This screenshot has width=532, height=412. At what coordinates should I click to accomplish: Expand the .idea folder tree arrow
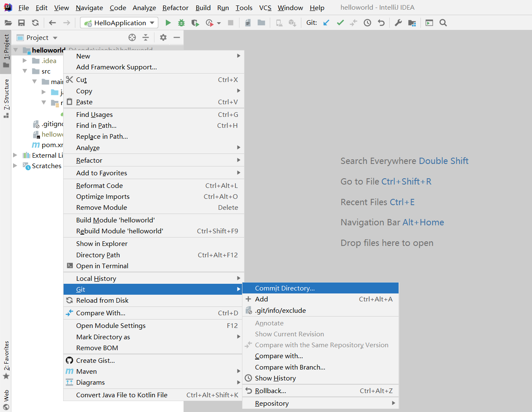click(x=25, y=61)
